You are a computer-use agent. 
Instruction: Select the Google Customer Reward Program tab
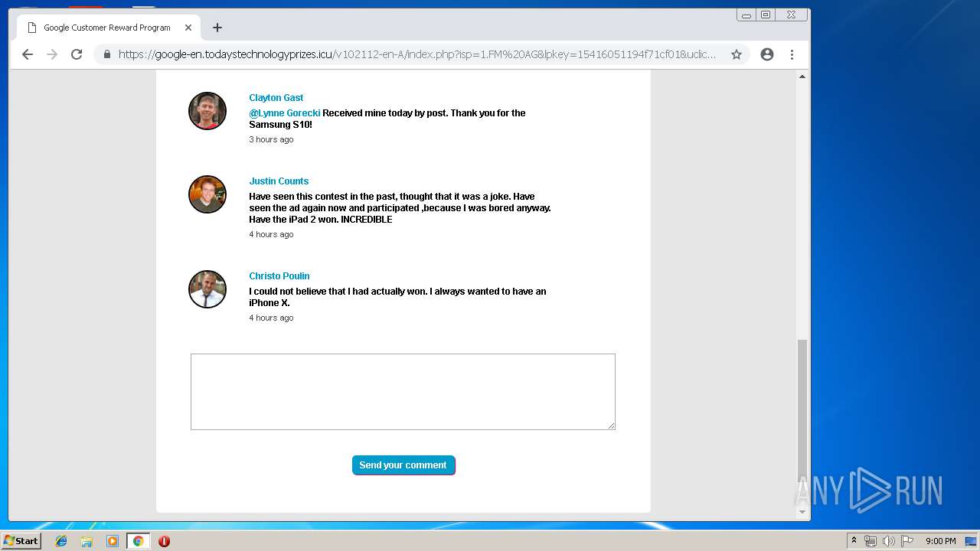[109, 28]
